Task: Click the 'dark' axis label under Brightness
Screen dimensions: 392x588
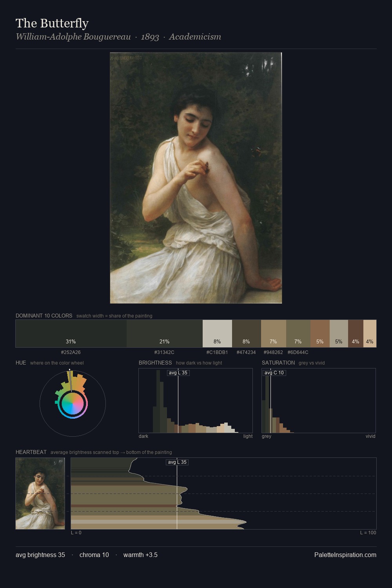Action: [143, 436]
